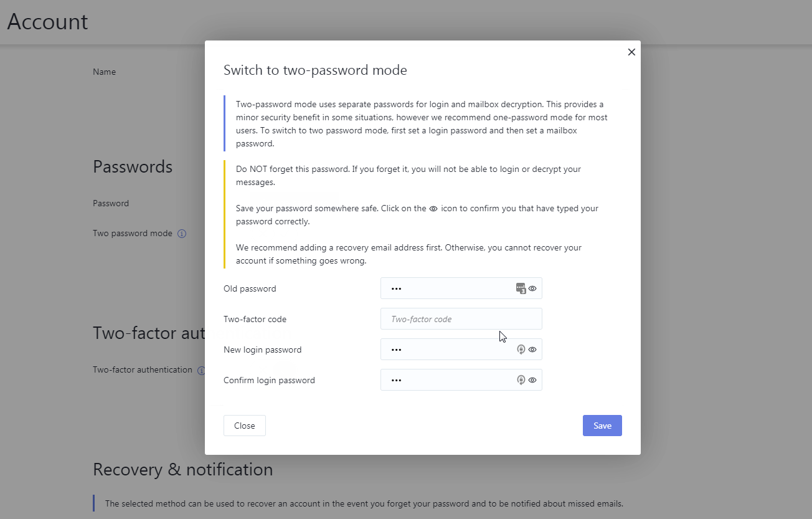
Task: Click the recovery email recommendation text
Action: click(x=408, y=254)
